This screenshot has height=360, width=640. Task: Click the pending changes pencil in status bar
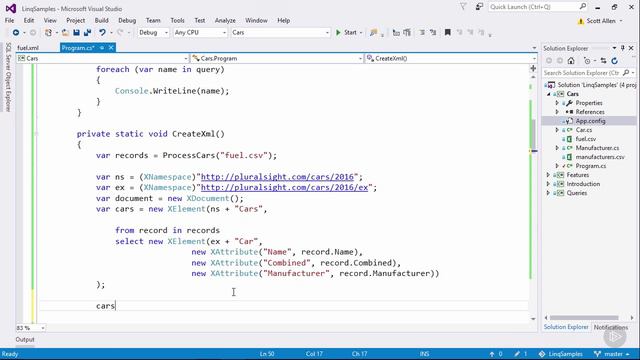(517, 354)
